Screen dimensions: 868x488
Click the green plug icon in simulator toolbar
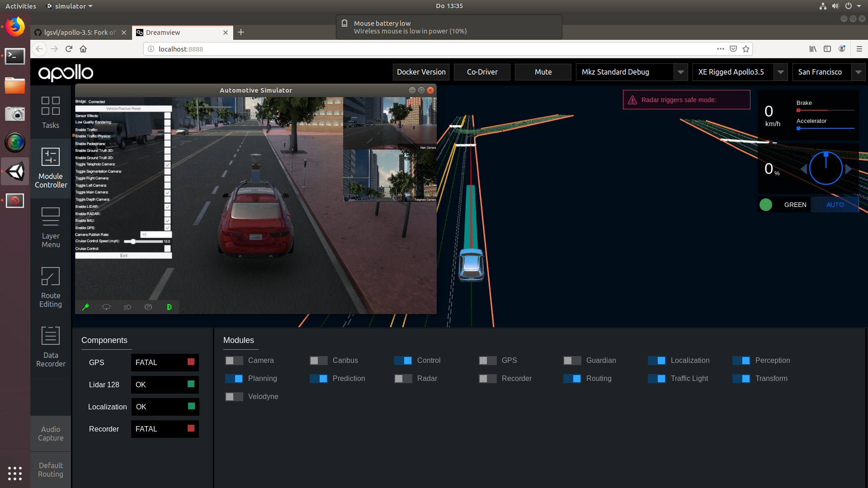(x=85, y=307)
